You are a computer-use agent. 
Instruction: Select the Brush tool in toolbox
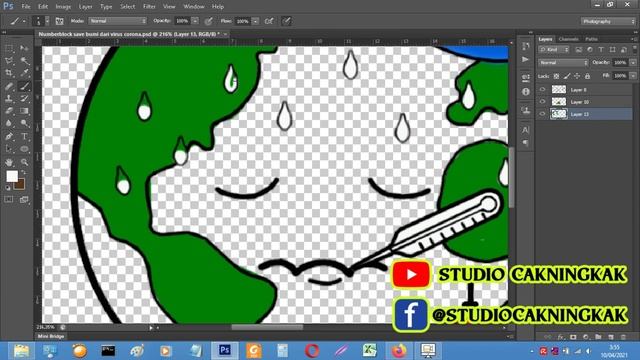[x=24, y=86]
